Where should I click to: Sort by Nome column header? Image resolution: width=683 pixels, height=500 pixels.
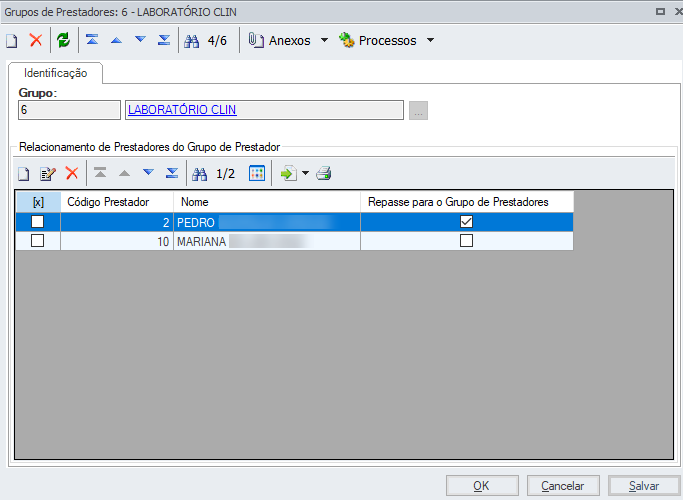click(267, 202)
